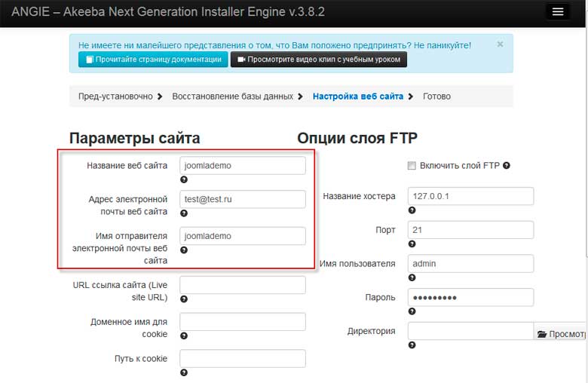Click help icon under cookie domain field
The height and width of the screenshot is (383, 588).
point(184,336)
